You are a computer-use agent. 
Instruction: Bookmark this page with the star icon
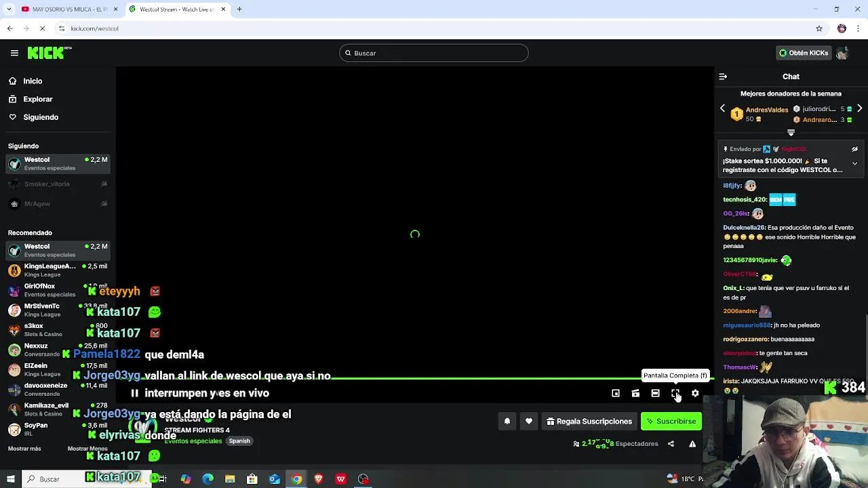coord(819,28)
